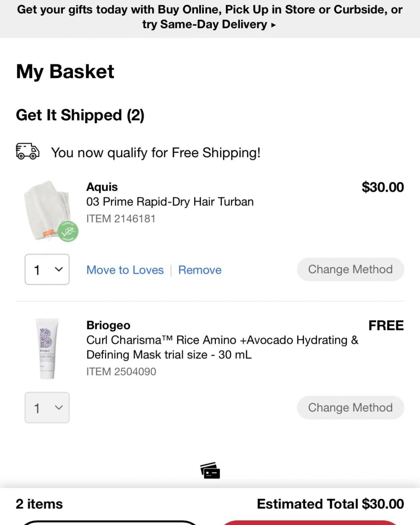
Task: Click the arrow after Same-Day Delivery
Action: tap(273, 25)
